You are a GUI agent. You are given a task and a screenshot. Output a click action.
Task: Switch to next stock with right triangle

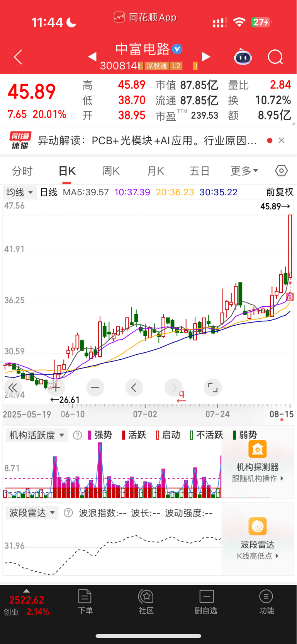pos(206,57)
